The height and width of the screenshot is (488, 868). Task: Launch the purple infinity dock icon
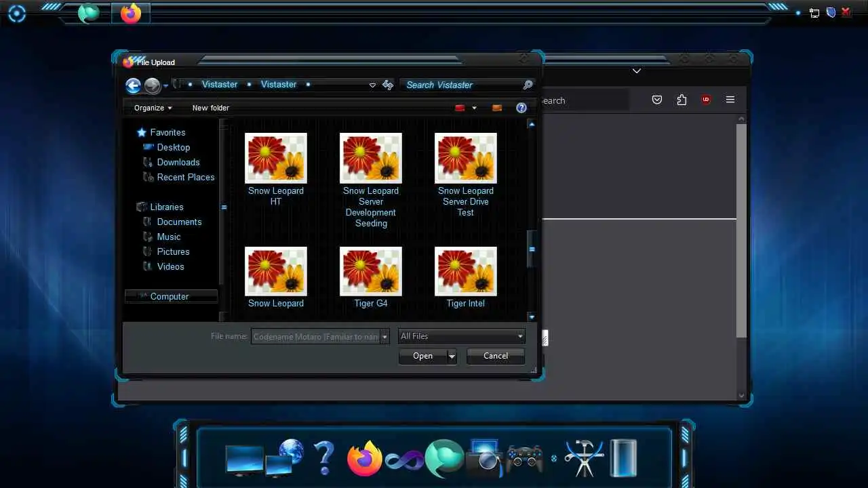click(404, 461)
